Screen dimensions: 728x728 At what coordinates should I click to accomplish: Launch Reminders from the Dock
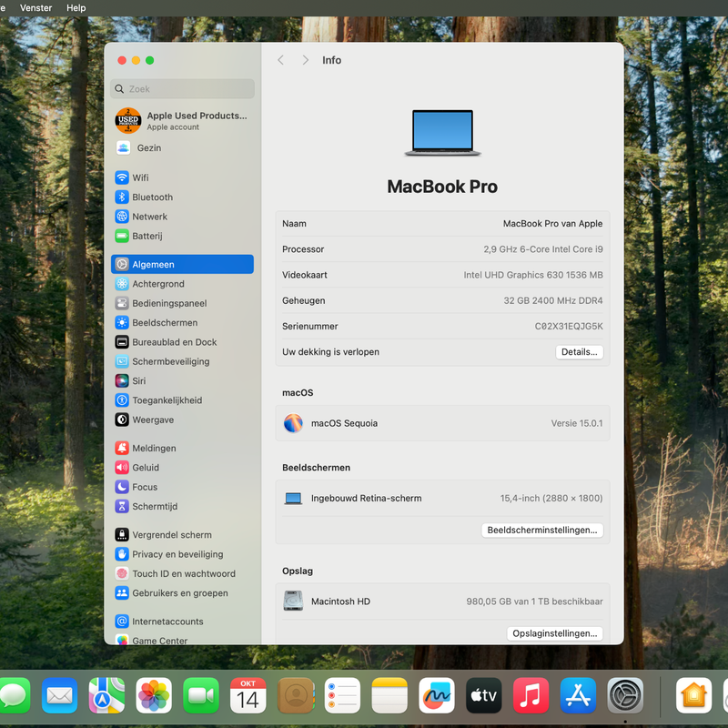coord(343,695)
